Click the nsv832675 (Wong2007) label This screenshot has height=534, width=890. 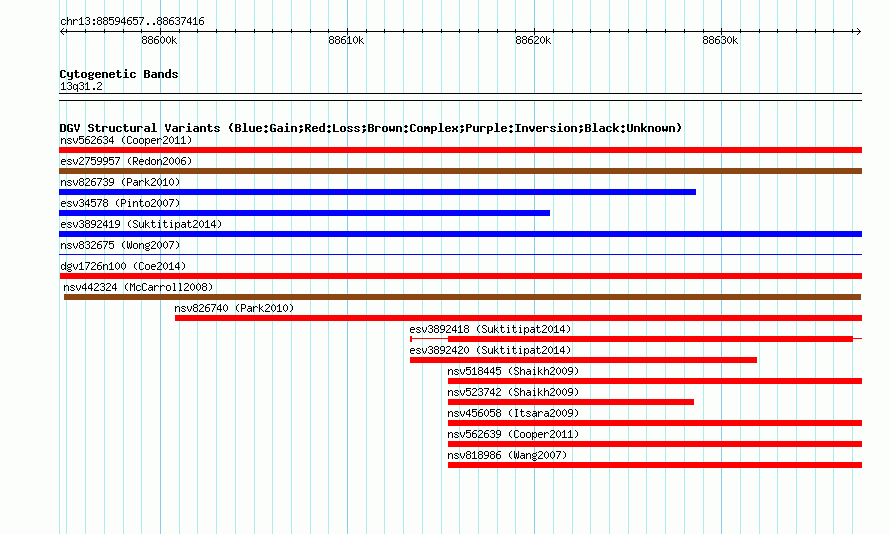tap(120, 245)
